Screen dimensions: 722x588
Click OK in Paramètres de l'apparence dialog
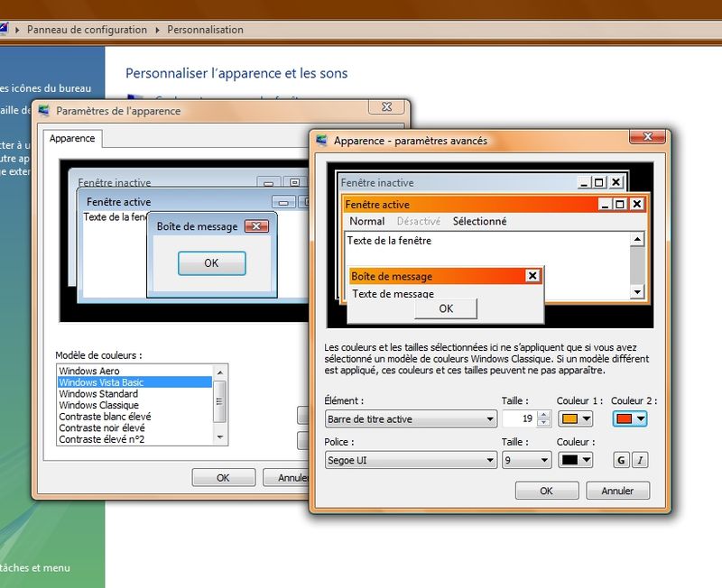223,478
